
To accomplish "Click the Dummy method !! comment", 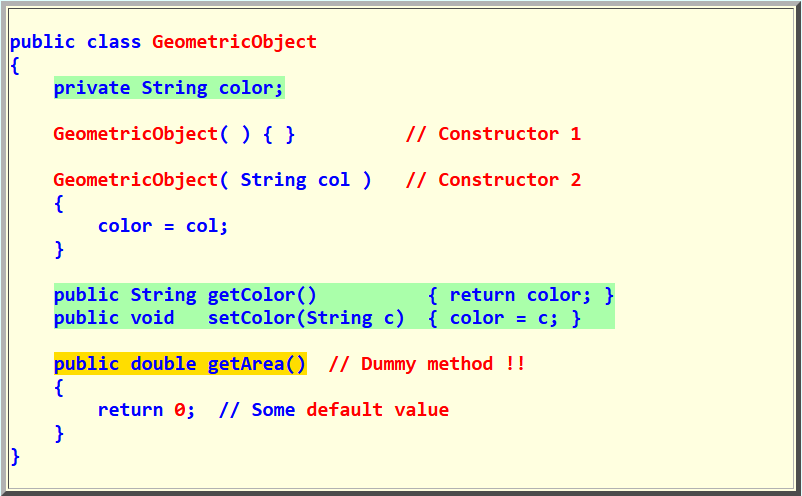I will pyautogui.click(x=427, y=364).
